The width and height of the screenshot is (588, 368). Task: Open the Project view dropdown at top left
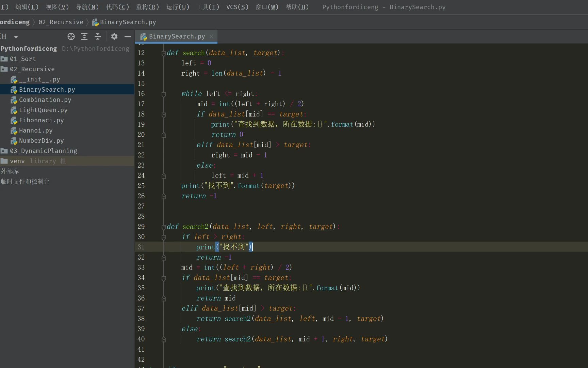click(x=16, y=36)
